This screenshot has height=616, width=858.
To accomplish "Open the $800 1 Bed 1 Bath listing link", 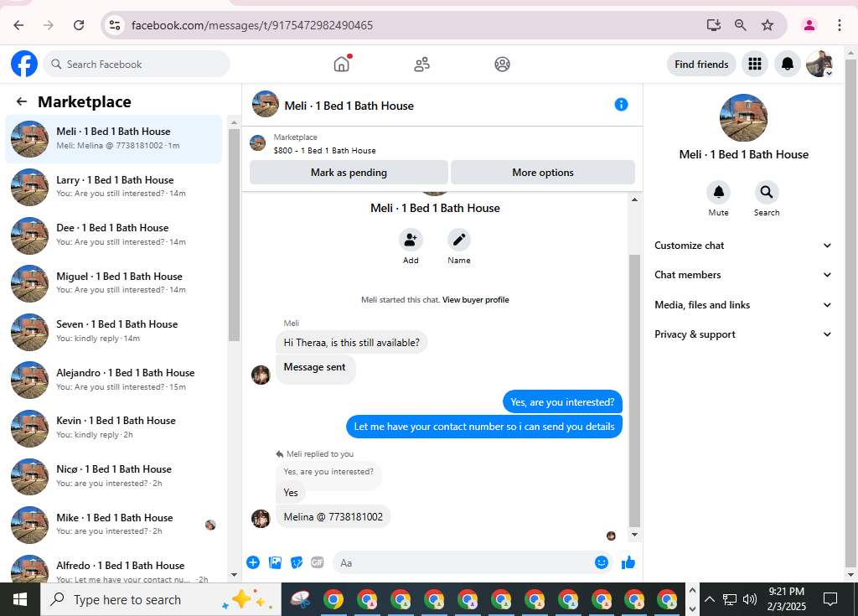I will click(324, 150).
